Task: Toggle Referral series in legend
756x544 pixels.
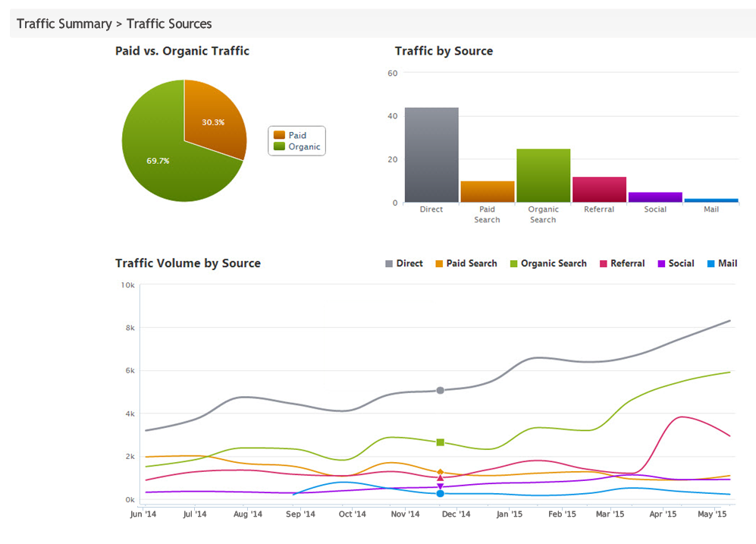Action: click(x=623, y=263)
